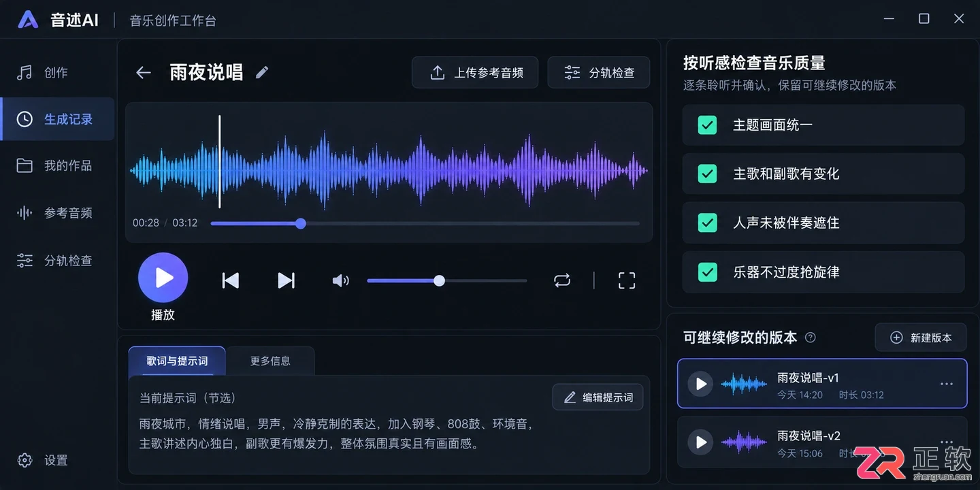Play the 雨夜说唱-v2 version
The width and height of the screenshot is (980, 490).
pos(700,442)
